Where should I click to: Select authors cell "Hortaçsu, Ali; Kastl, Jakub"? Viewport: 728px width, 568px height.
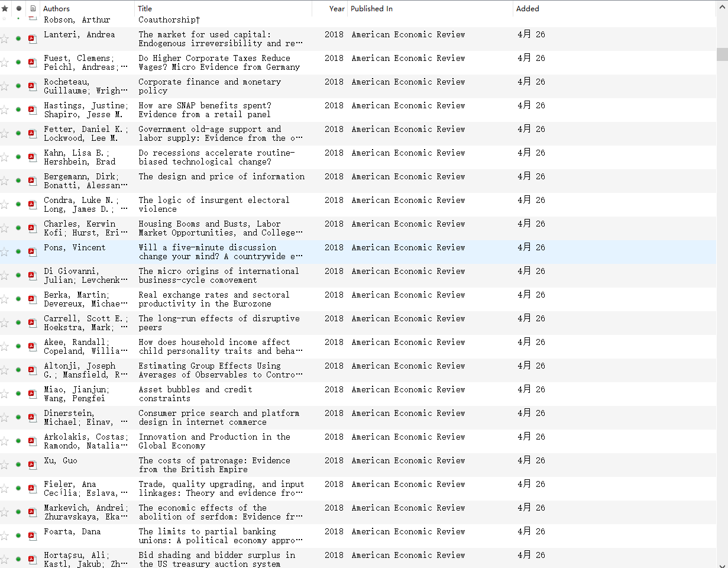coord(86,560)
